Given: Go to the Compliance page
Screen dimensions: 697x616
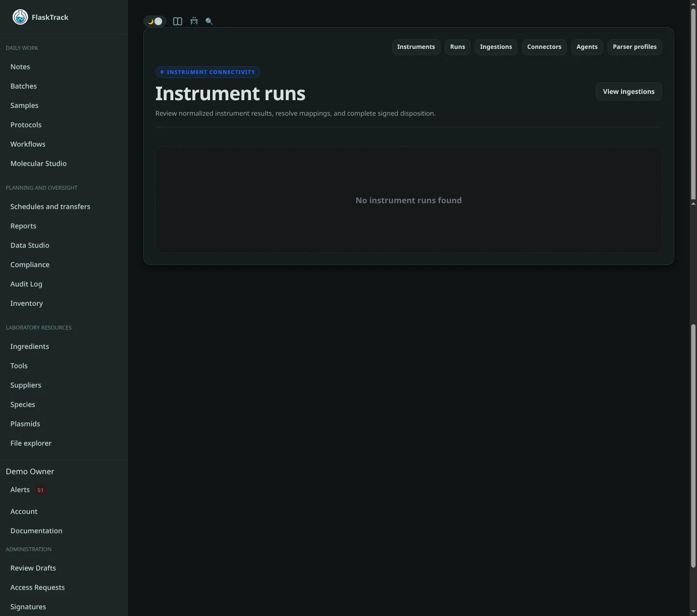Looking at the screenshot, I should (63, 265).
